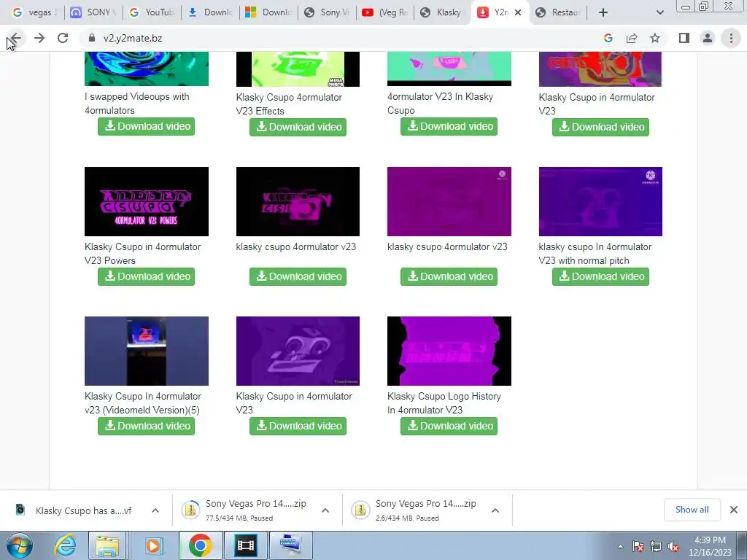Open Google icon in address bar
Screen dimensions: 747x560
point(608,38)
